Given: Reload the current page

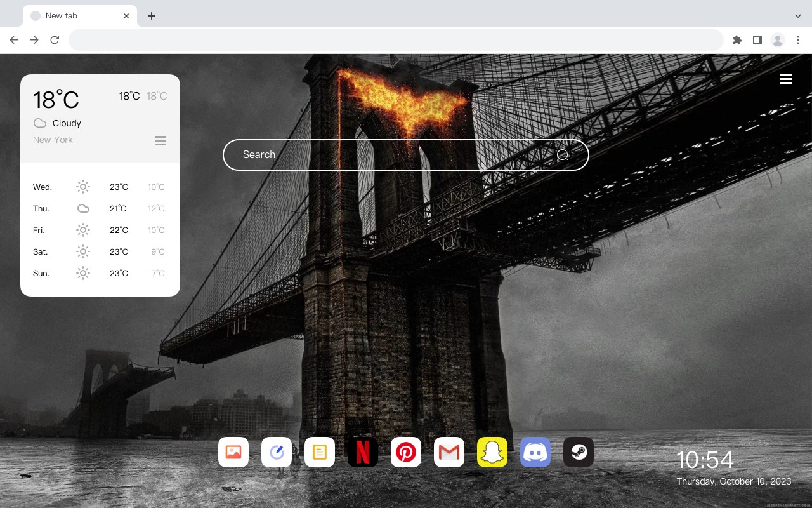Looking at the screenshot, I should 55,40.
